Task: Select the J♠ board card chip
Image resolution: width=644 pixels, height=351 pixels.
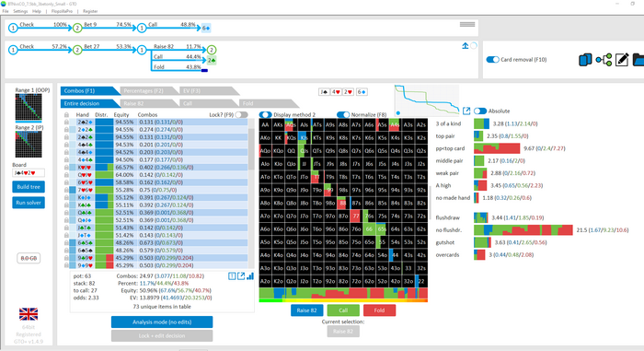Action: pyautogui.click(x=324, y=92)
